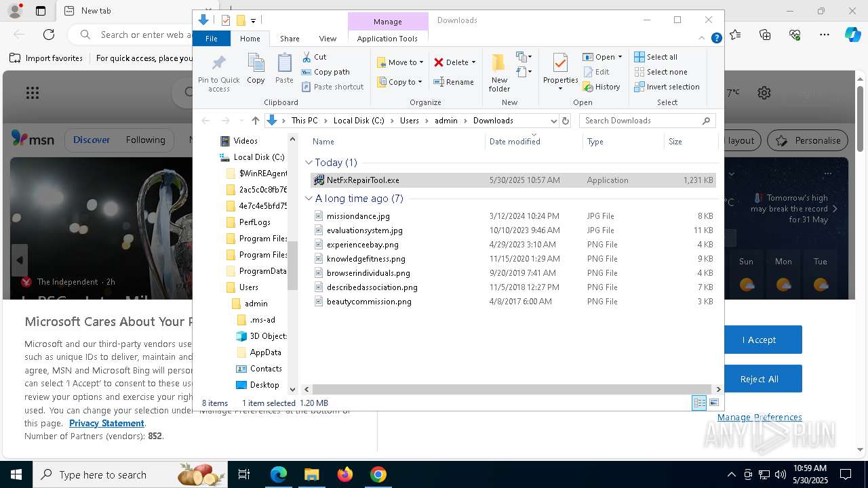
Task: Open Move to dropdown
Action: (x=400, y=62)
